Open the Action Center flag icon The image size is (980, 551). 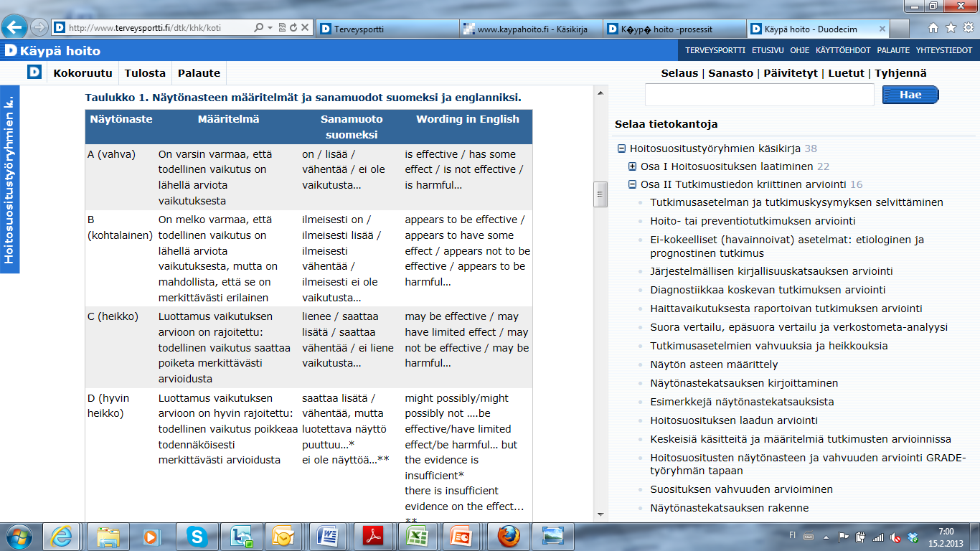tap(844, 537)
